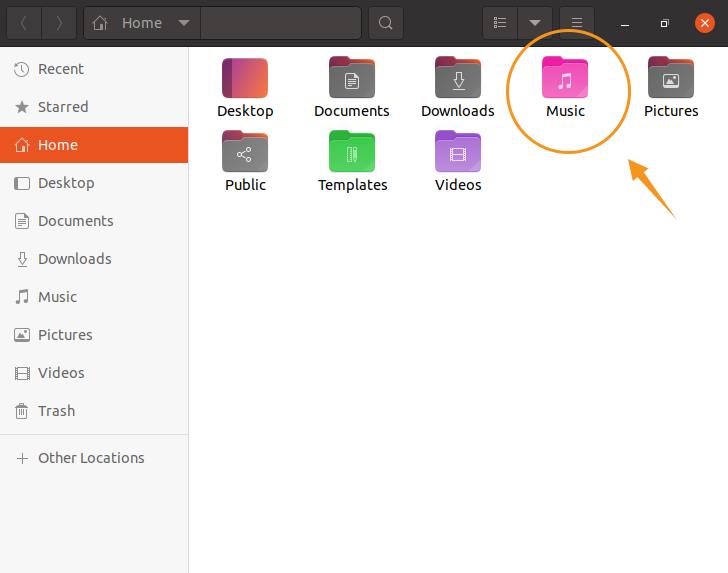Select the Downloads folder icon
The image size is (728, 573).
point(458,78)
